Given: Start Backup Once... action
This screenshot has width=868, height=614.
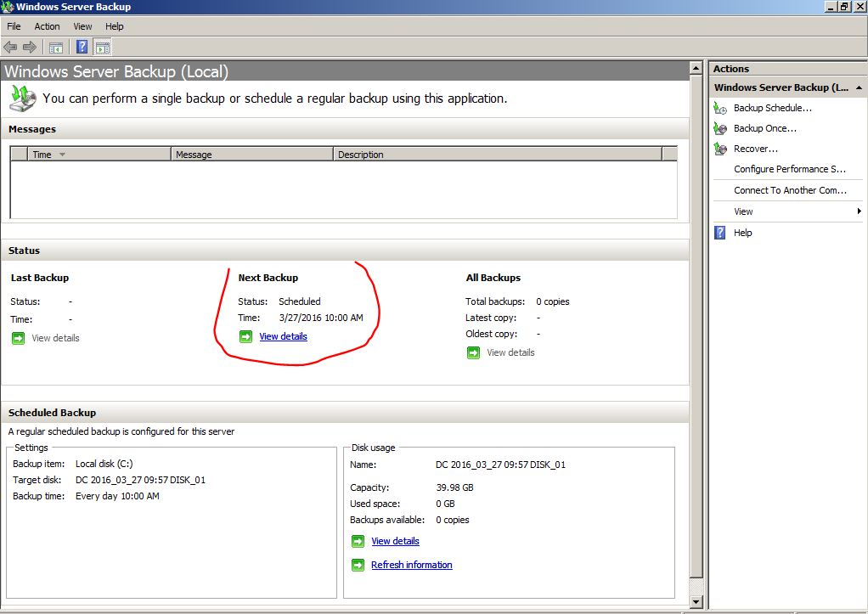Looking at the screenshot, I should 765,128.
